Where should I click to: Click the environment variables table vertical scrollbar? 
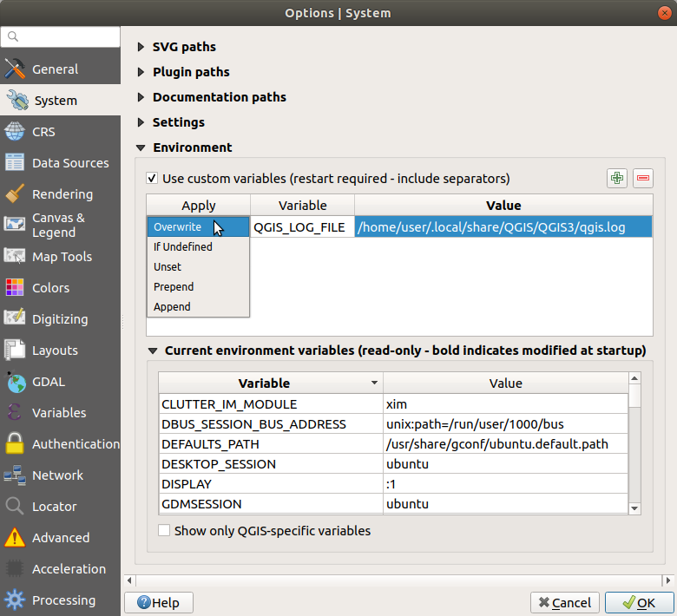click(x=634, y=442)
